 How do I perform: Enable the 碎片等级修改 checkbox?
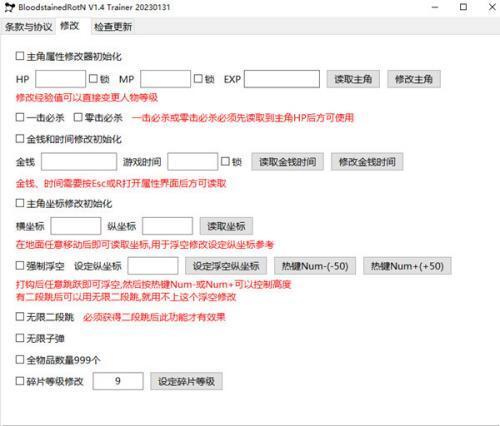tap(20, 381)
